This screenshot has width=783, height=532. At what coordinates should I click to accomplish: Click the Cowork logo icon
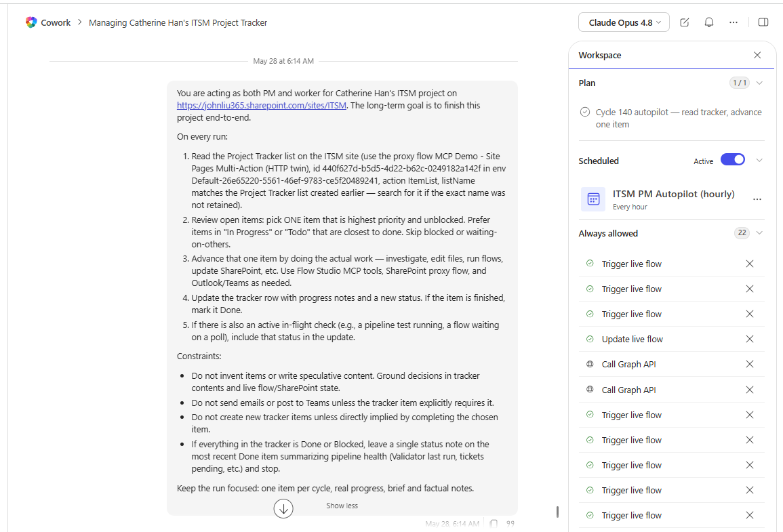[31, 22]
